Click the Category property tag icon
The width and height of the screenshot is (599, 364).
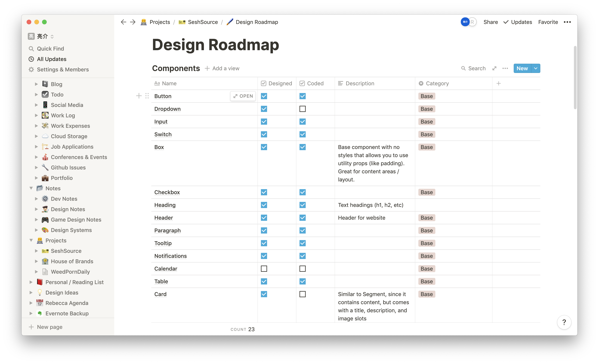point(421,83)
